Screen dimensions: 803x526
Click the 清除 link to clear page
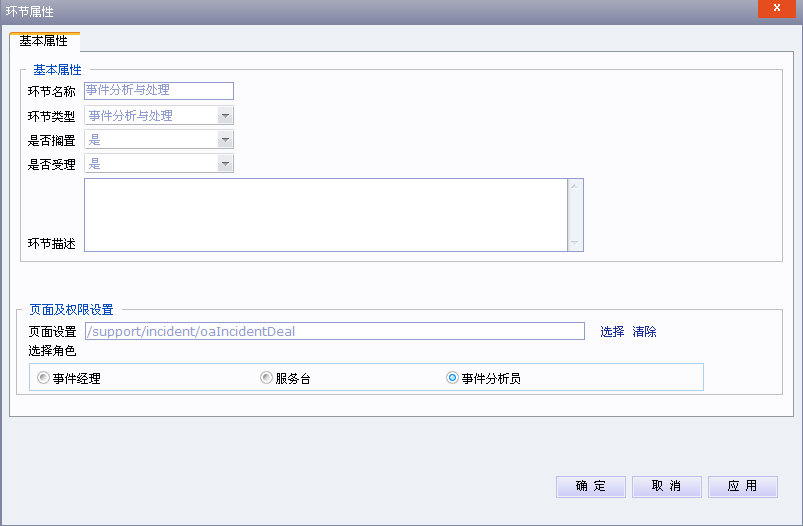(x=644, y=332)
